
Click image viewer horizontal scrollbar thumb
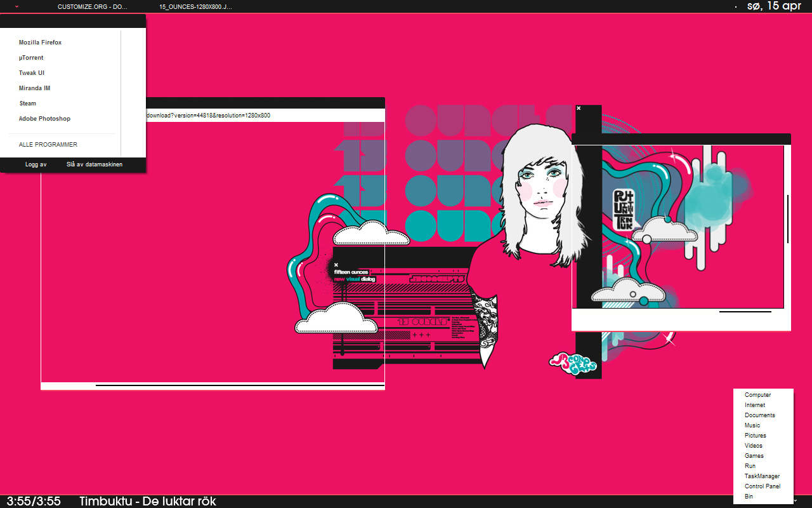click(x=745, y=312)
